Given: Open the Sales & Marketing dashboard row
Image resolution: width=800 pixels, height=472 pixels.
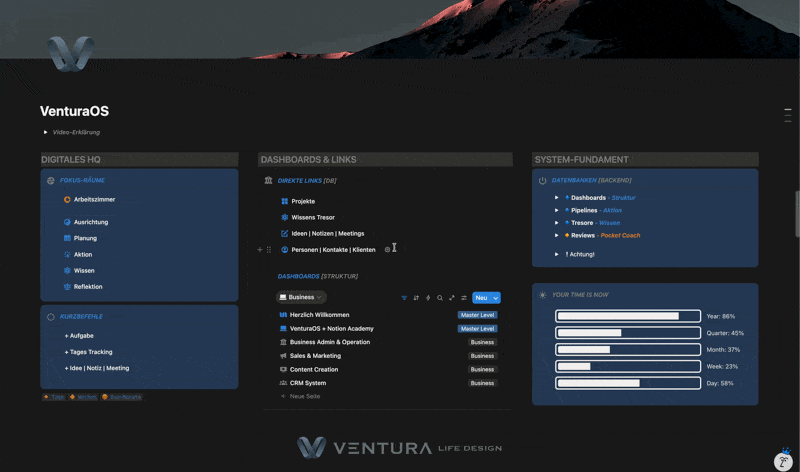Looking at the screenshot, I should 316,356.
